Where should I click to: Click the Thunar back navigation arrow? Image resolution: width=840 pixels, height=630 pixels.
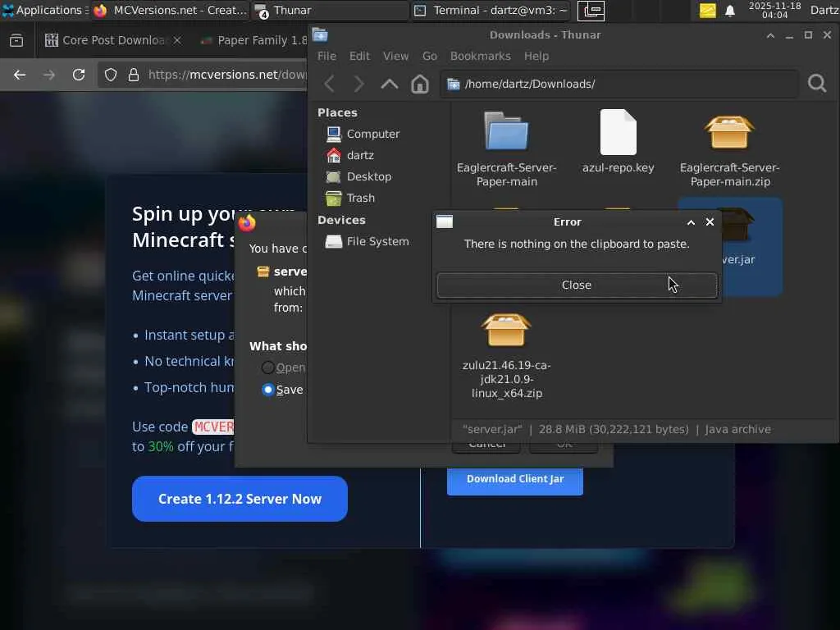pos(330,84)
